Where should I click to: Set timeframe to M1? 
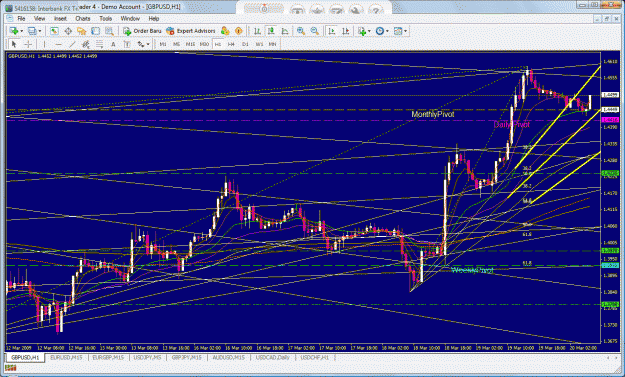tap(163, 44)
